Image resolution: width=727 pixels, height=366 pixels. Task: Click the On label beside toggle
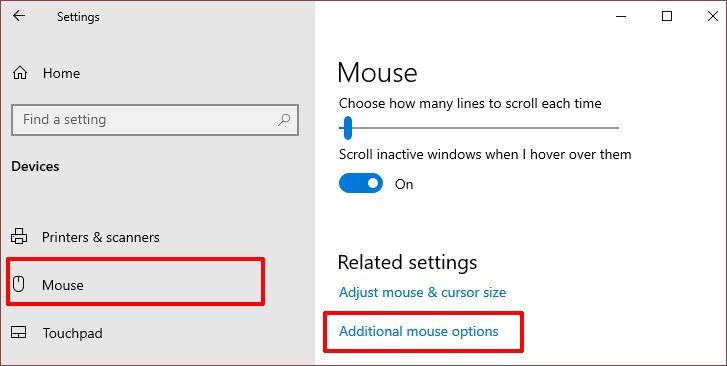coord(404,184)
